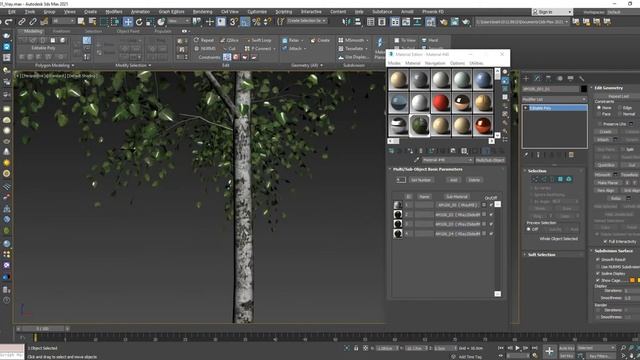Expand the Soft Selection rollout
Screen dimensions: 640x360
pyautogui.click(x=541, y=254)
